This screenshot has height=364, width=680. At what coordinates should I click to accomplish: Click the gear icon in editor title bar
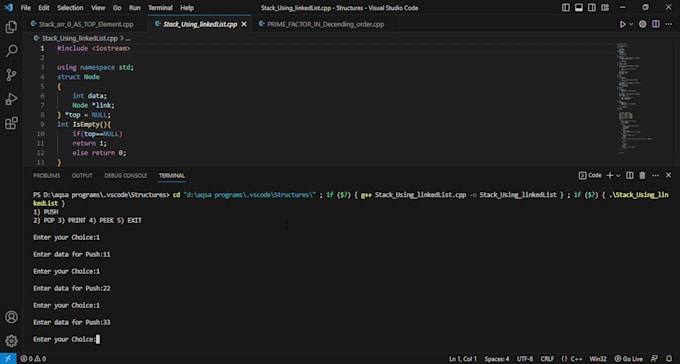pos(643,24)
